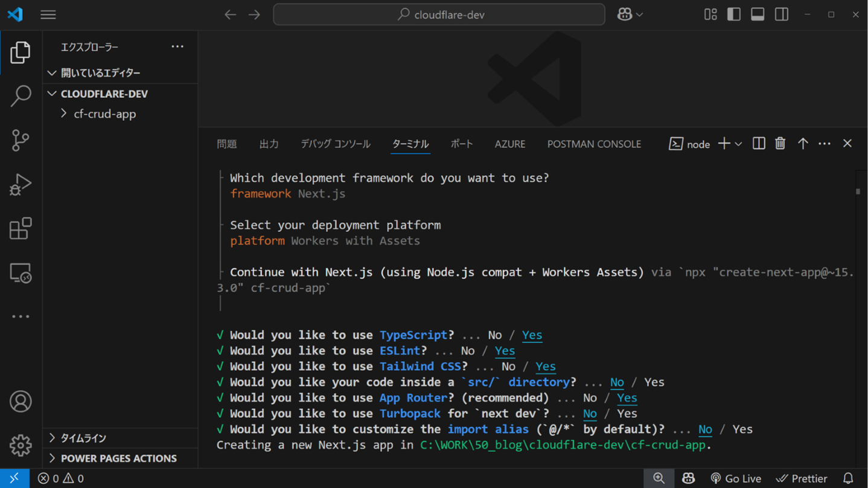The height and width of the screenshot is (488, 868).
Task: Click the Tailwind CSS prompt line
Action: [x=386, y=367]
